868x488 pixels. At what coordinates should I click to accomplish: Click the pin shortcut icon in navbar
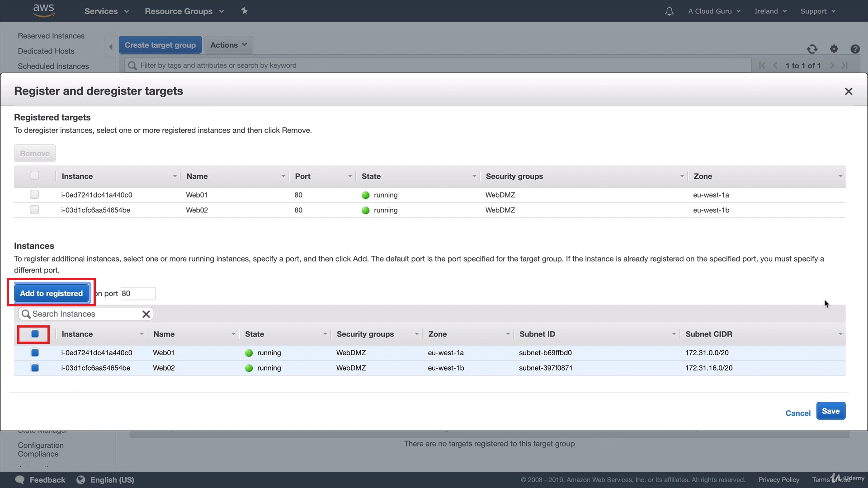point(244,11)
